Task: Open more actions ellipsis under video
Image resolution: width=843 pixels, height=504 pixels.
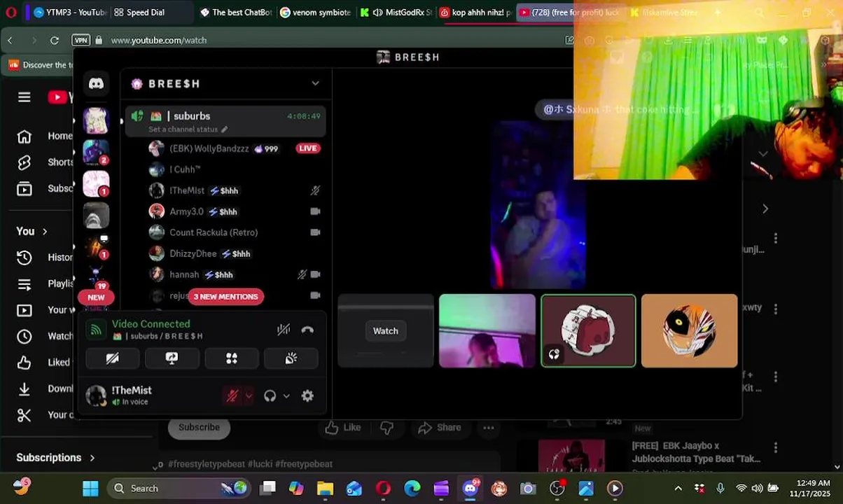Action: click(x=488, y=427)
